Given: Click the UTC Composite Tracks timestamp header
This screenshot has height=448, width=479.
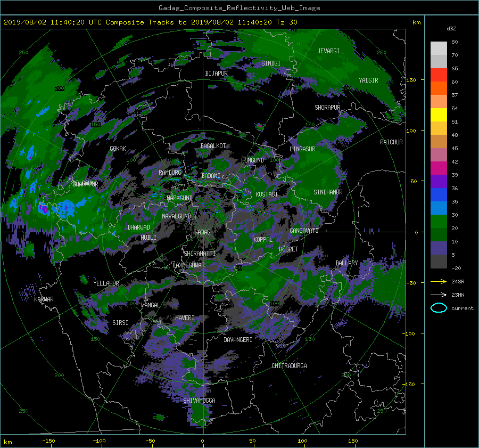Looking at the screenshot, I should (150, 22).
